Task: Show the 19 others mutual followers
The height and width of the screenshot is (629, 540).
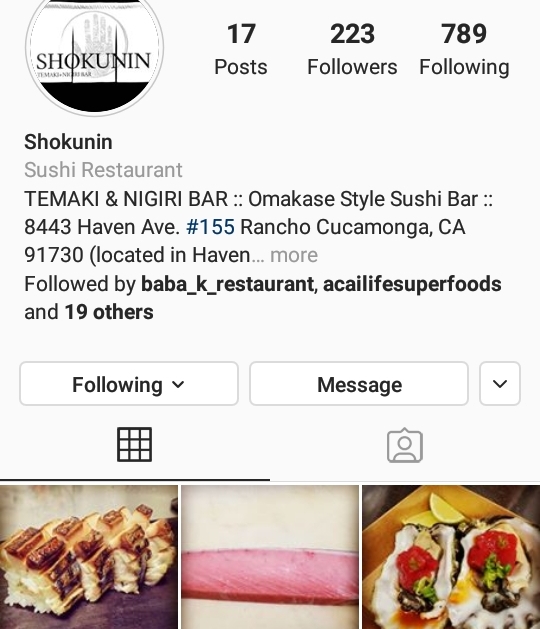Action: click(109, 312)
